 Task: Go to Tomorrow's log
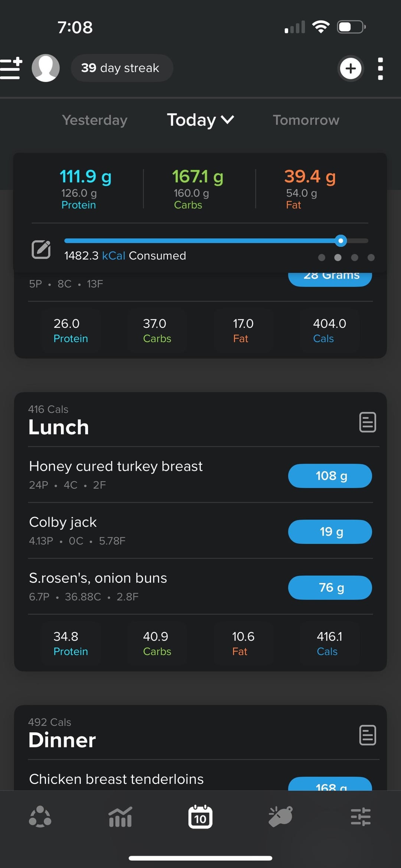point(306,120)
